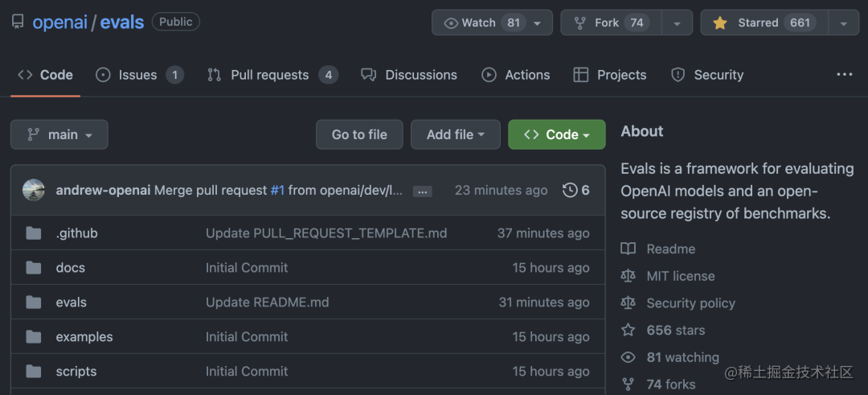
Task: Click the 23 minutes ago commit timestamp
Action: click(x=501, y=190)
